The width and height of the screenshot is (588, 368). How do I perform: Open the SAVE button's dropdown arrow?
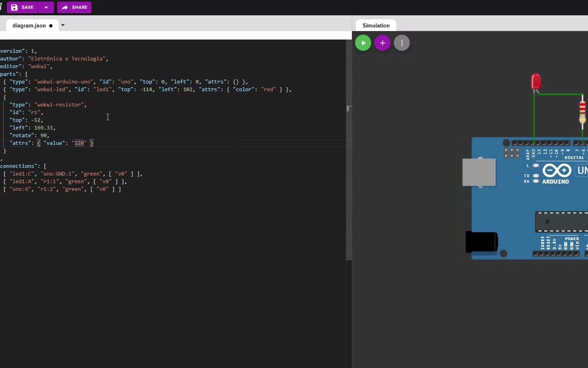(x=47, y=7)
